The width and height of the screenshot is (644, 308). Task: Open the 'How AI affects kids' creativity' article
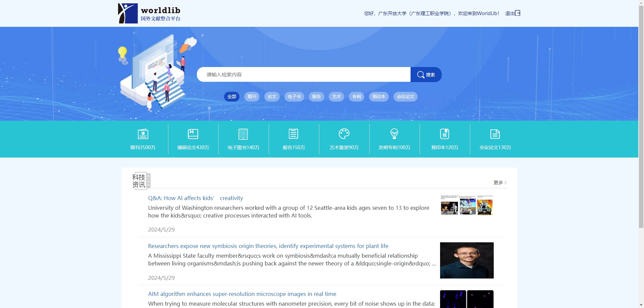[x=196, y=198]
